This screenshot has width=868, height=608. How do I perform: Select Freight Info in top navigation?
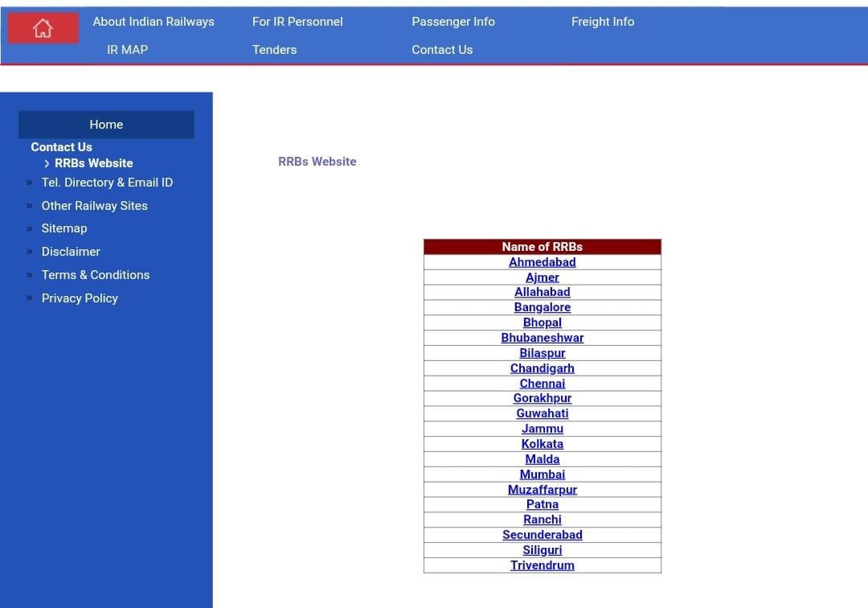click(x=603, y=22)
